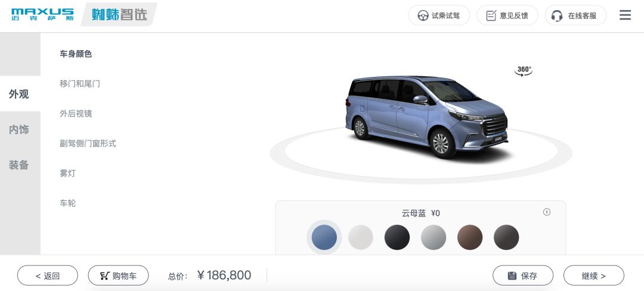Viewport: 644px width, 291px height.
Task: Choose the brown body color swatch
Action: click(470, 237)
